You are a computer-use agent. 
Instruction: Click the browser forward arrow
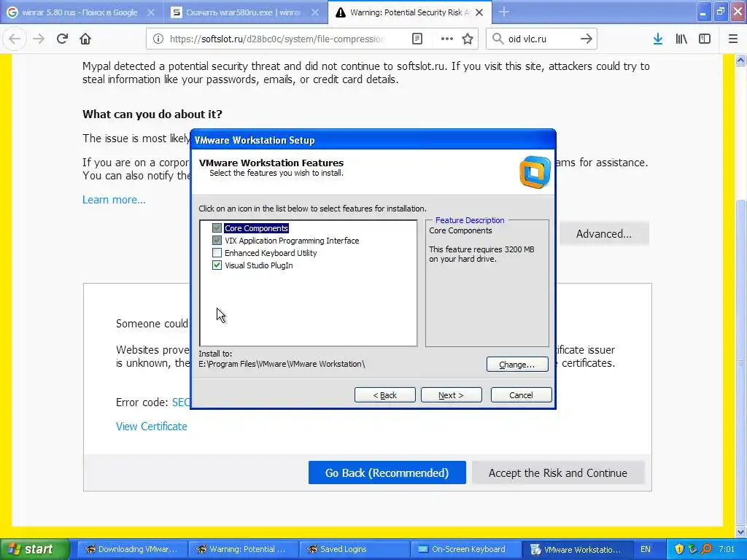(39, 39)
